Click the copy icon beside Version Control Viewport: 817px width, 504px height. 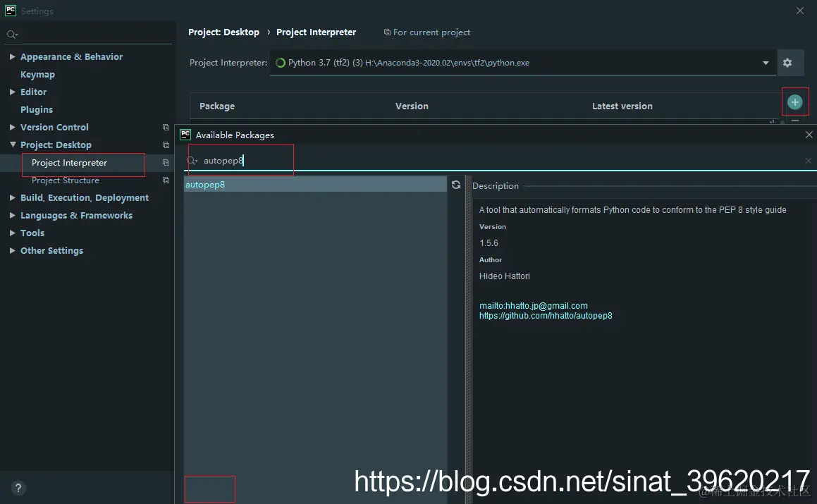click(166, 127)
